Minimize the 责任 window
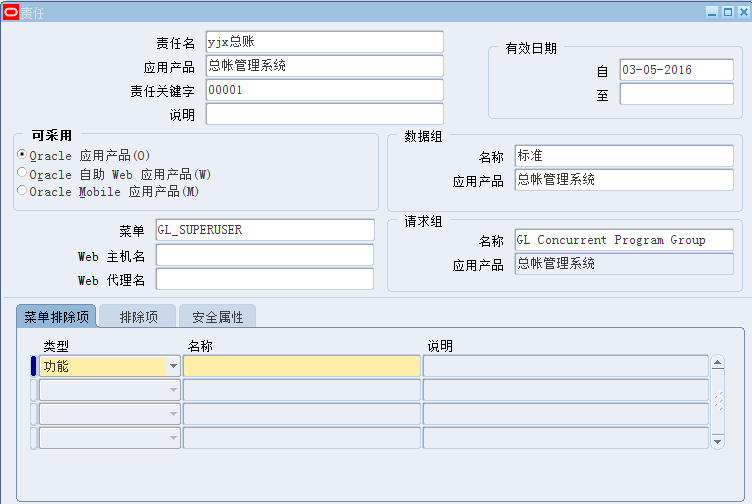Screen dimensions: 752x504 (712, 12)
